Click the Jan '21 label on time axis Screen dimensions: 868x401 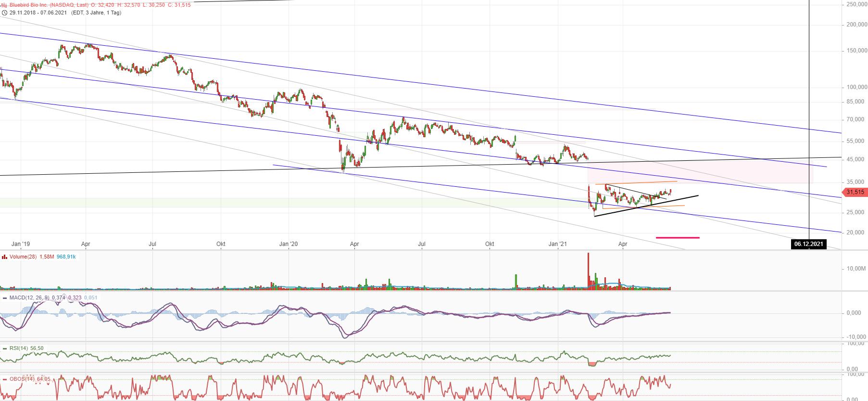557,244
